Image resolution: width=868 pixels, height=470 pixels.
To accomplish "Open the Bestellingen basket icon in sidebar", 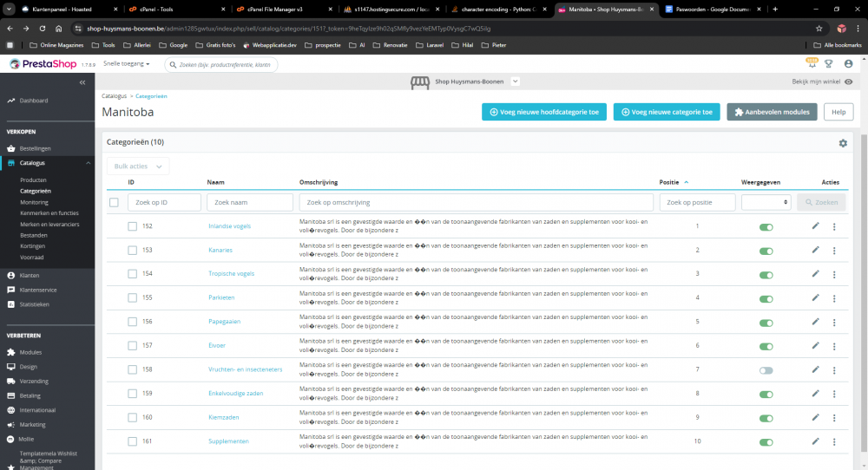I will 11,149.
